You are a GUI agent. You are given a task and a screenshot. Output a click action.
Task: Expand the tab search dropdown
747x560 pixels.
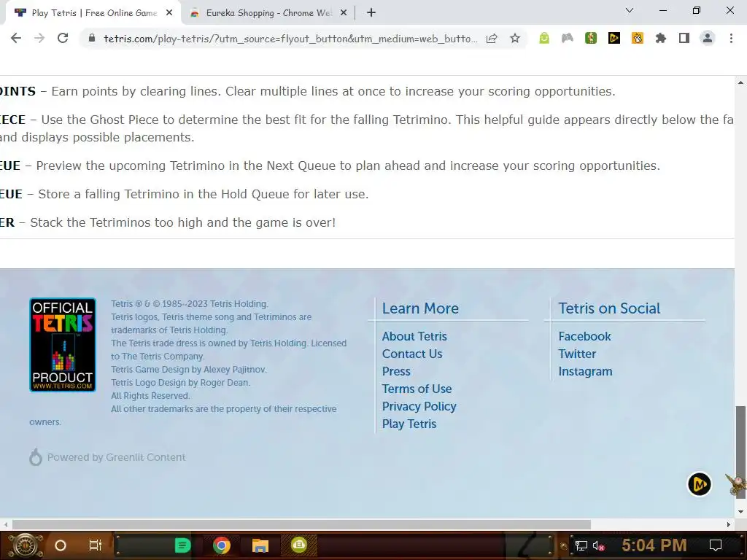pos(630,10)
